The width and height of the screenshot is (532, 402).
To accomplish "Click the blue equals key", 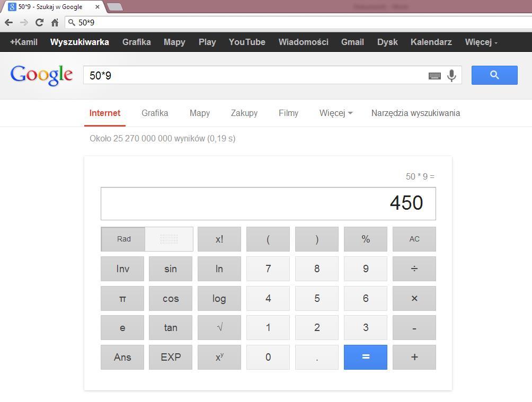I will coord(366,357).
